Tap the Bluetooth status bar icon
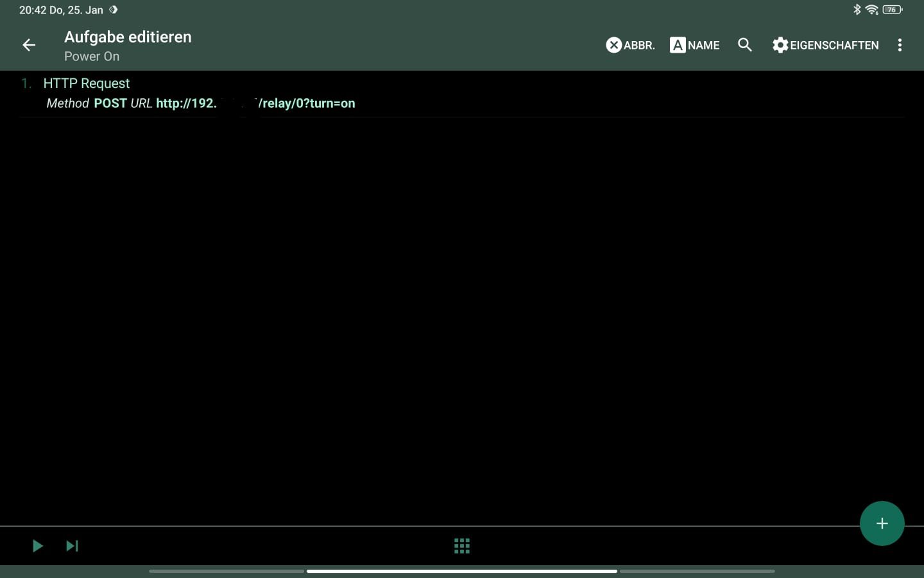This screenshot has width=924, height=578. (857, 10)
